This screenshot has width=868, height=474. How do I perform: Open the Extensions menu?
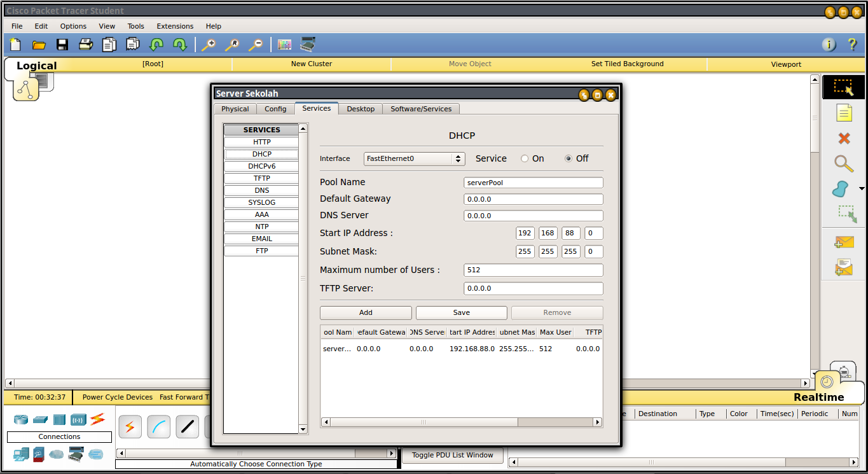[x=175, y=26]
